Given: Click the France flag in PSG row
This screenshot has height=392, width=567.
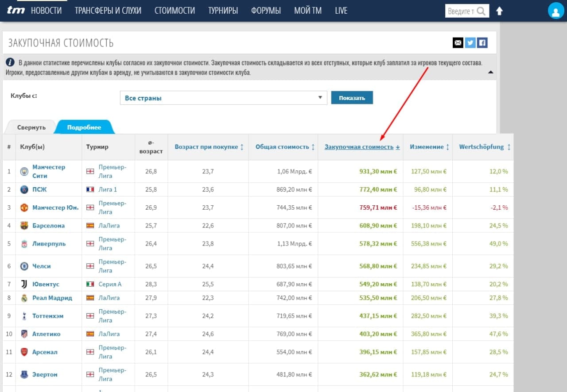Looking at the screenshot, I should 90,189.
